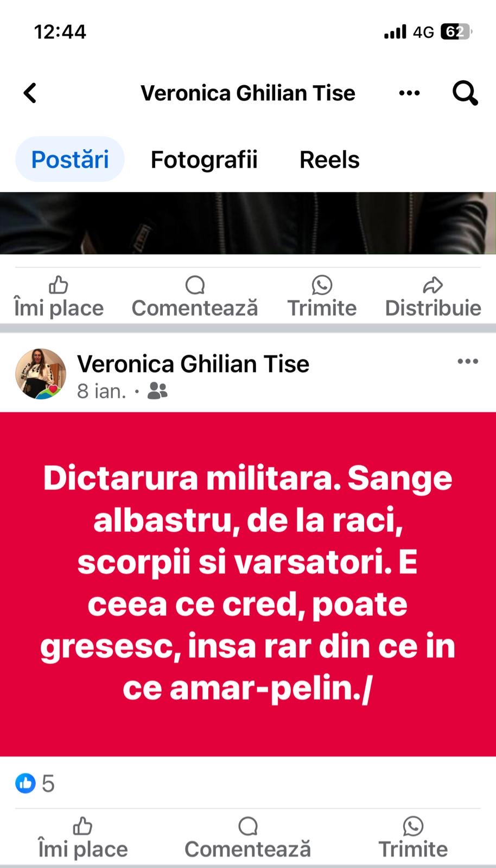Open author name link on the post

click(193, 363)
